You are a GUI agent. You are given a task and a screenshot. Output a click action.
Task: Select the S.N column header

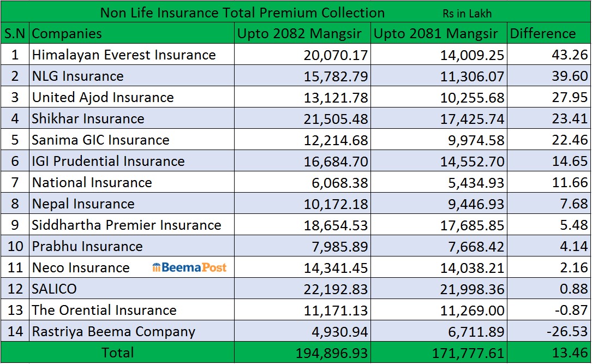tap(15, 33)
